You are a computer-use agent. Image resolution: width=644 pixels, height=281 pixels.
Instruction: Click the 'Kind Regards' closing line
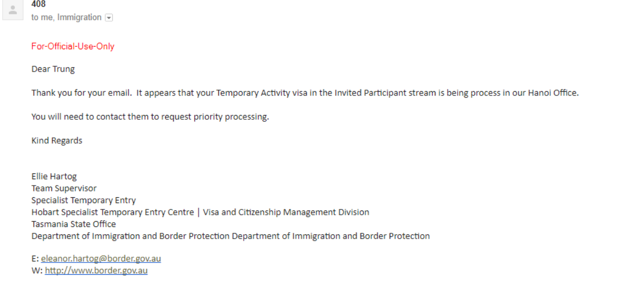click(57, 140)
